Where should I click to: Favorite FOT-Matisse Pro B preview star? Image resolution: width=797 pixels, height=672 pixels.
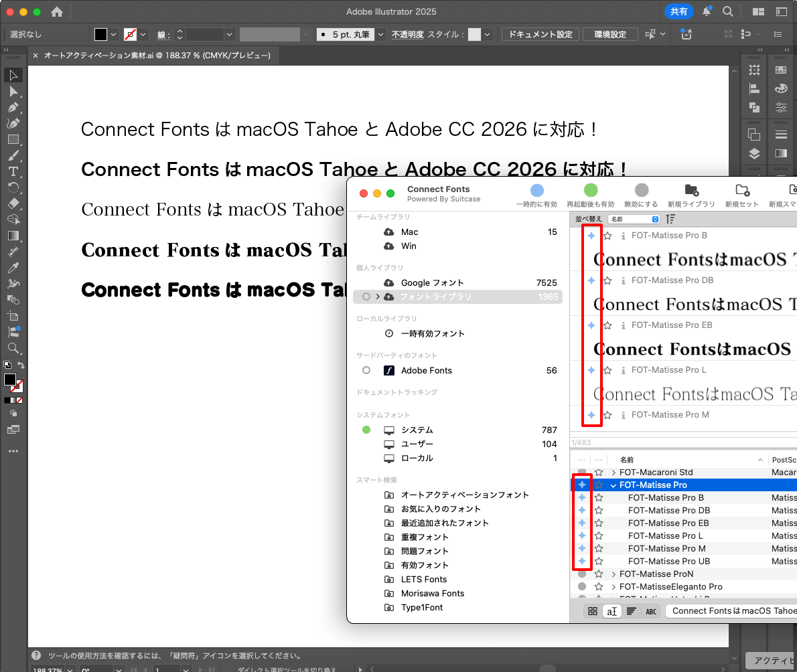[607, 236]
